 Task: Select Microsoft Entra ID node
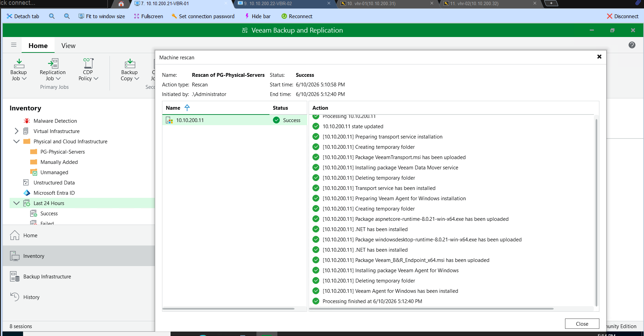pos(54,193)
